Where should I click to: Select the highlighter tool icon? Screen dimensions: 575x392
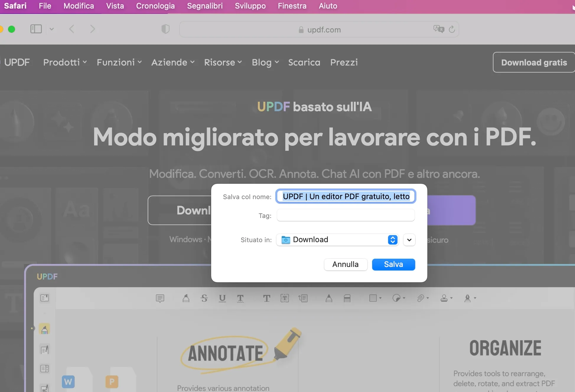click(x=186, y=298)
